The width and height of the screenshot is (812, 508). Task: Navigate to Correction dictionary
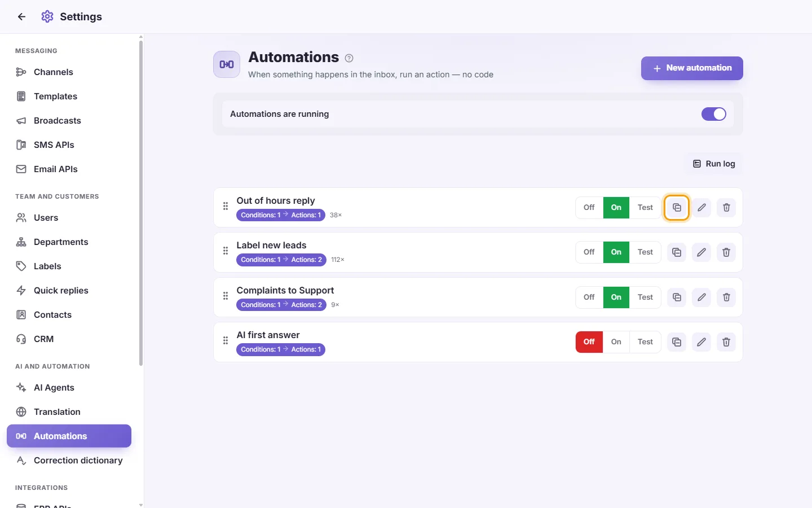[69, 461]
